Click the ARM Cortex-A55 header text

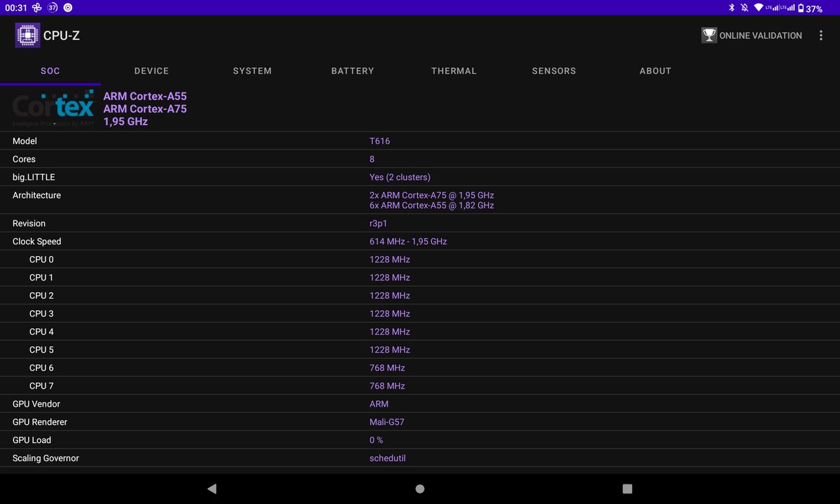pyautogui.click(x=145, y=97)
